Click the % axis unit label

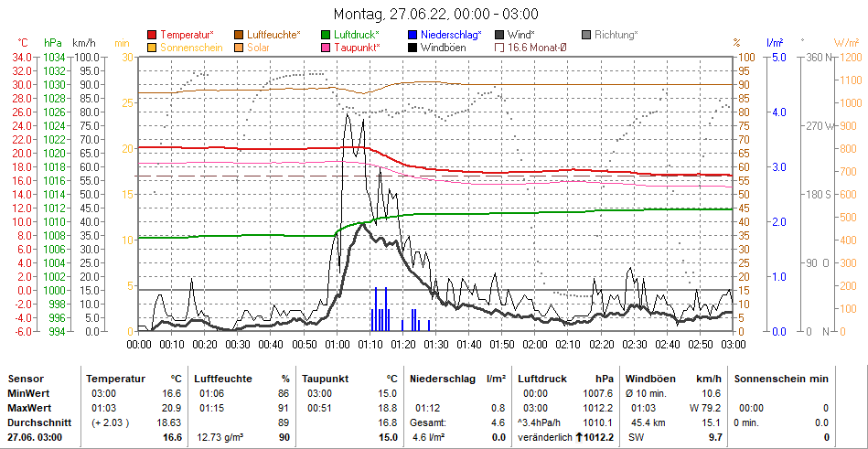(x=736, y=43)
